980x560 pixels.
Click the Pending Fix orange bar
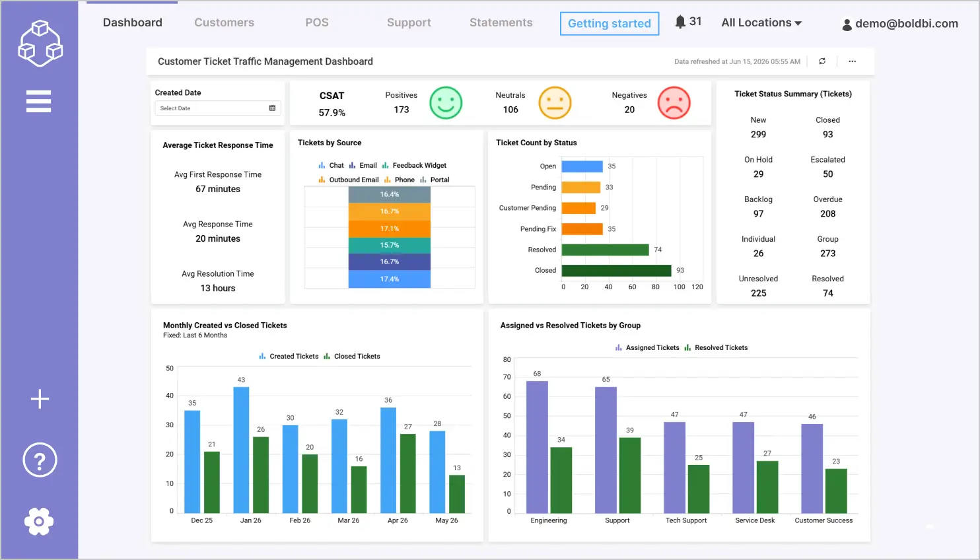pos(582,229)
